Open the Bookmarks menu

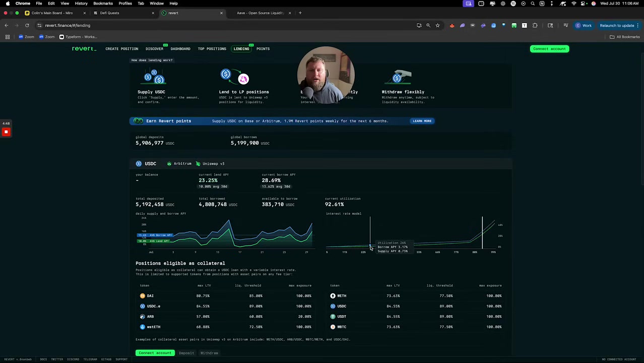coord(103,4)
